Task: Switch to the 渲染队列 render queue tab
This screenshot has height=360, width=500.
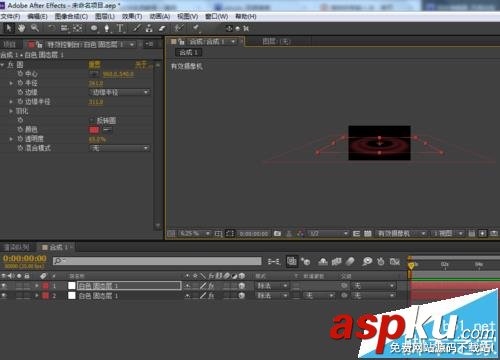Action: [16, 247]
